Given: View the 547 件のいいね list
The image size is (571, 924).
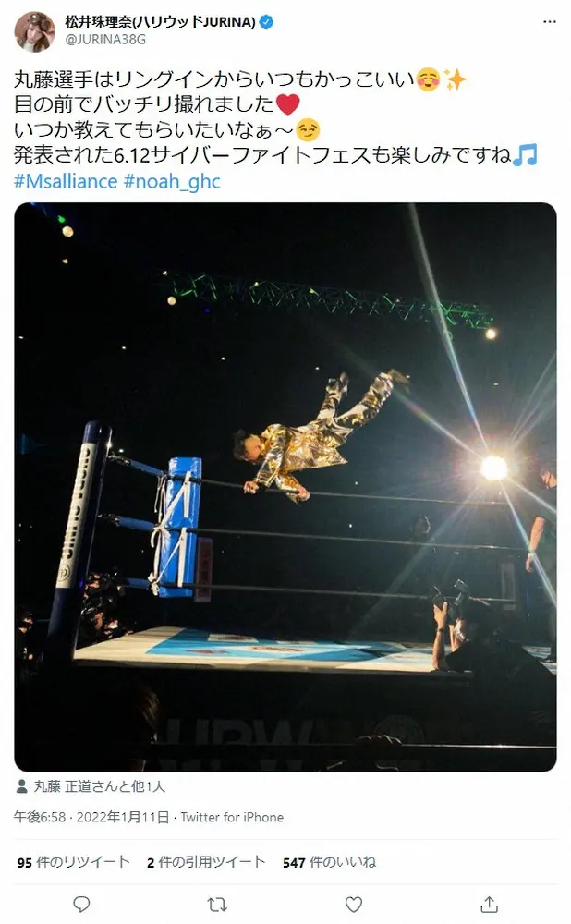Looking at the screenshot, I should coord(329,862).
